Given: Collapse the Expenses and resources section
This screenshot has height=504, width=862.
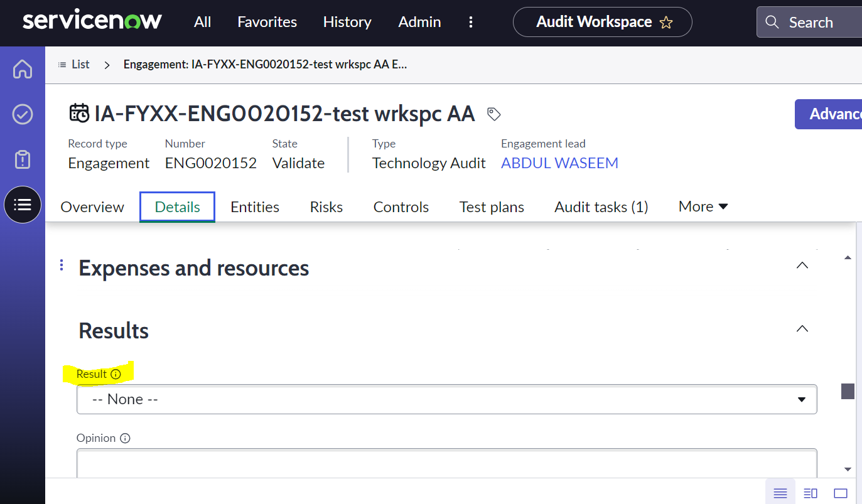Looking at the screenshot, I should [x=802, y=265].
